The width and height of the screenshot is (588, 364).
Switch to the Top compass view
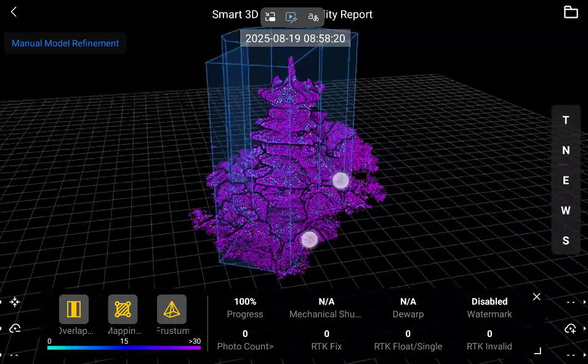click(x=565, y=120)
